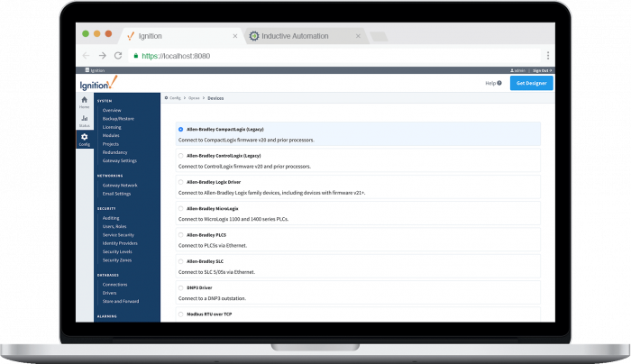Select Allen-Bradley ControlLogix (Legacy) radio

(x=180, y=156)
